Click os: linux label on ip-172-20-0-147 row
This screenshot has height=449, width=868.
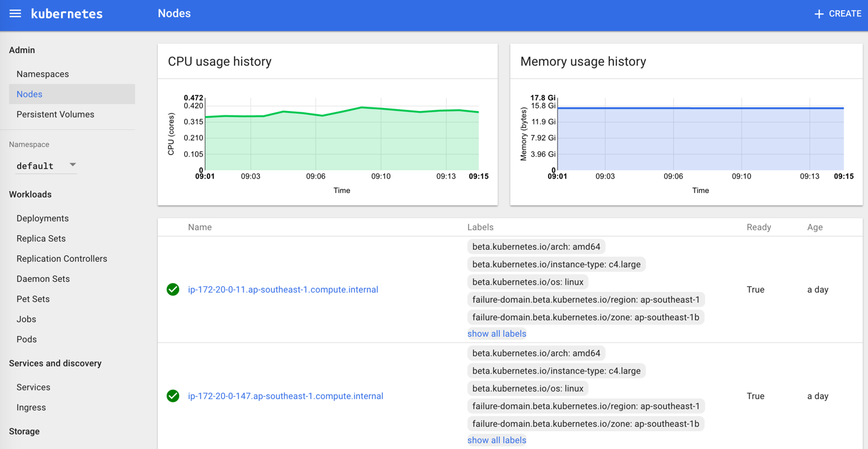coord(528,388)
